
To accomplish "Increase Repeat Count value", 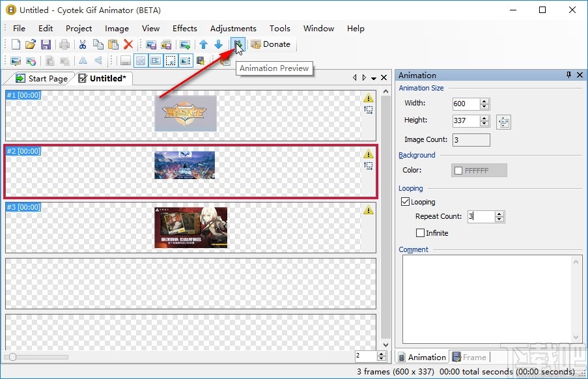I will (499, 214).
